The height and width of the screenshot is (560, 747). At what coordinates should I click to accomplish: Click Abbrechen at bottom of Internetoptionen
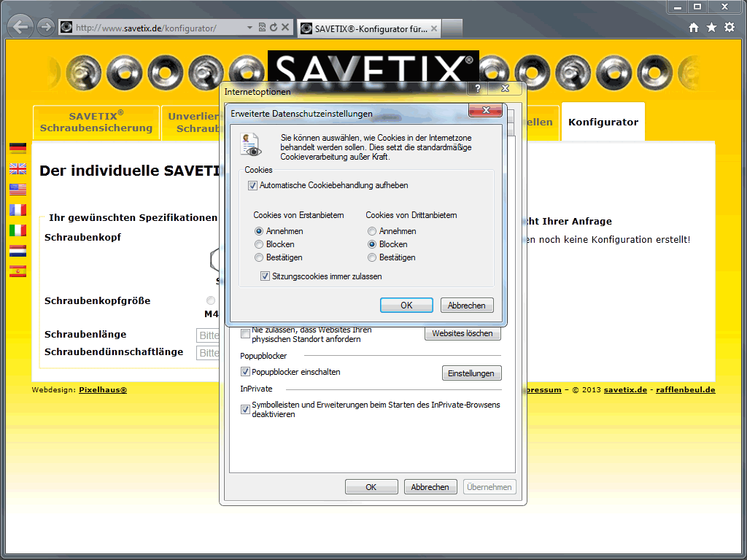(x=430, y=487)
